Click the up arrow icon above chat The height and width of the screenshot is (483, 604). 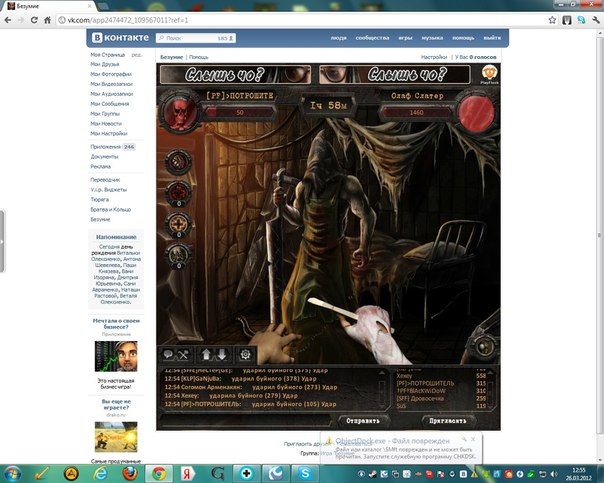(x=206, y=354)
